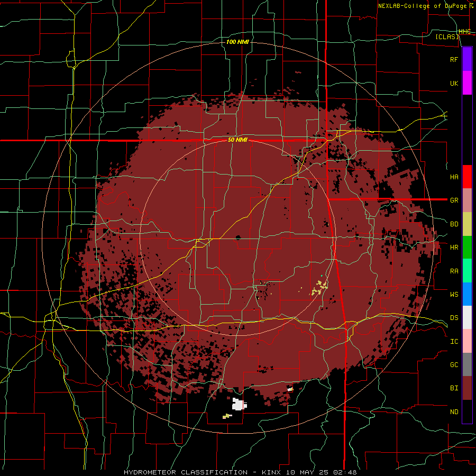Screen dimensions: 476x476
Task: Click the RA legend label
Action: pos(454,271)
